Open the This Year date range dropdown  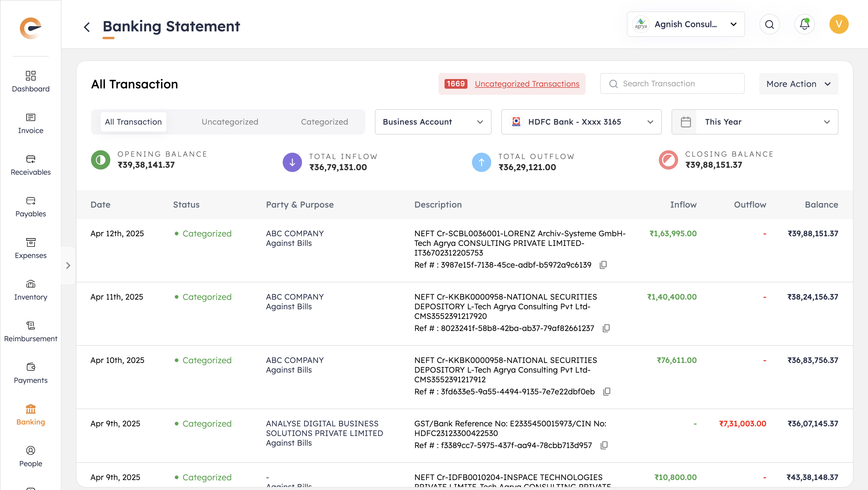coord(754,122)
